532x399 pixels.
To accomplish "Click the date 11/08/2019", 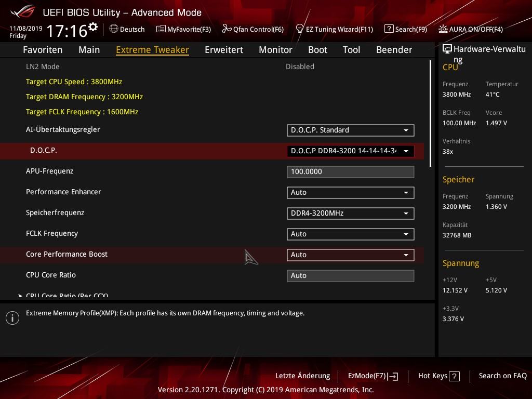I will tap(26, 29).
